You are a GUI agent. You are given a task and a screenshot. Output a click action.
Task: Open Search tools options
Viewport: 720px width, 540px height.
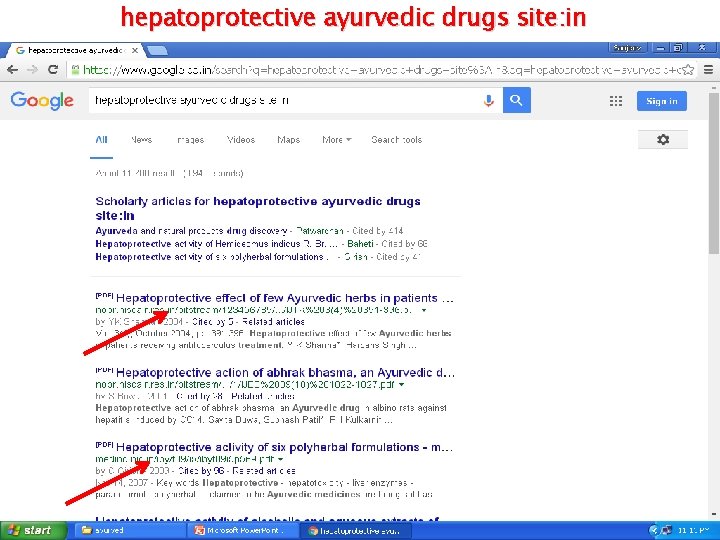point(396,140)
